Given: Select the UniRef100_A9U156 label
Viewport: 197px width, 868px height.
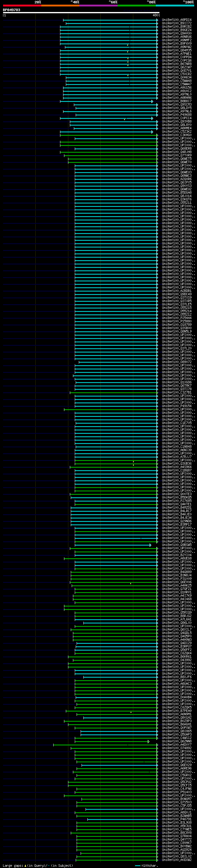Looking at the screenshot, I should [x=177, y=88].
